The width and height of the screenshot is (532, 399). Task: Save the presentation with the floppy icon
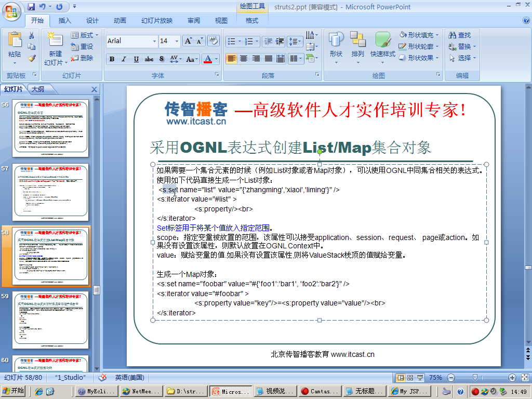click(x=31, y=6)
